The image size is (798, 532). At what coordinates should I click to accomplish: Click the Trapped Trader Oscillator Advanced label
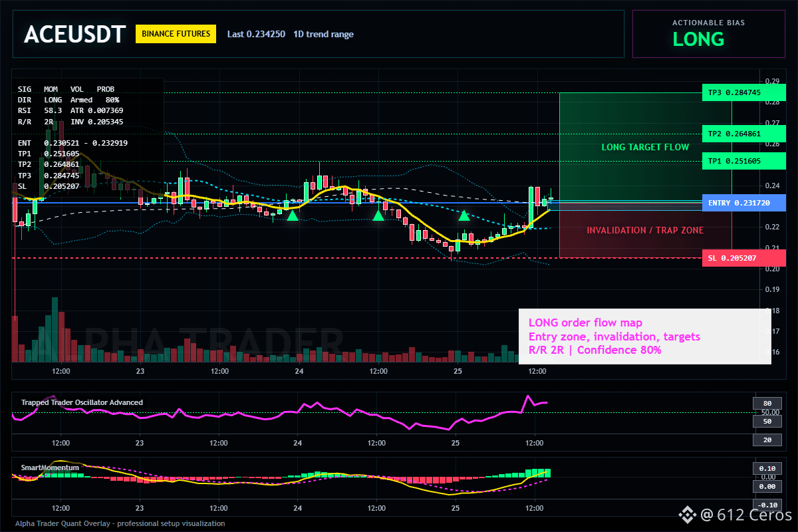[82, 402]
